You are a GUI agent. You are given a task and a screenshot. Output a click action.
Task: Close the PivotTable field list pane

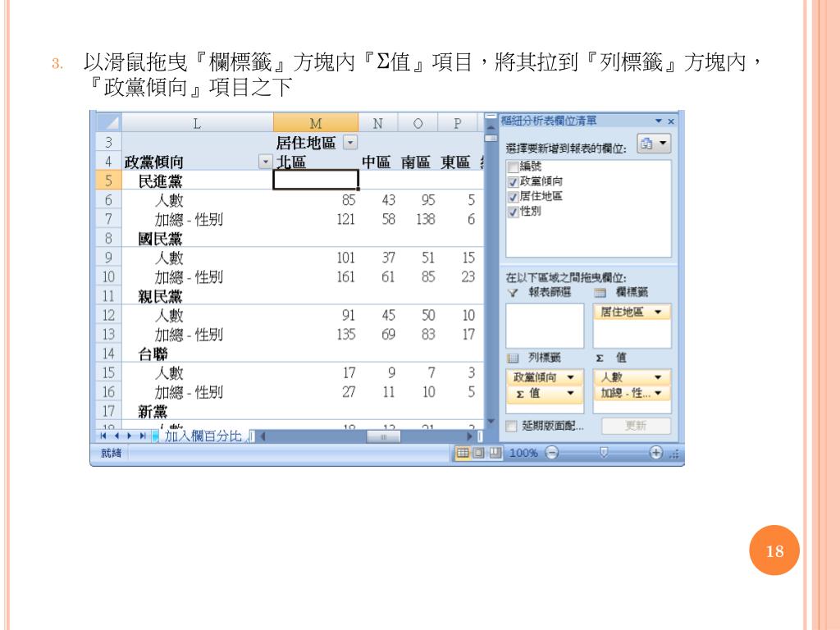[671, 121]
